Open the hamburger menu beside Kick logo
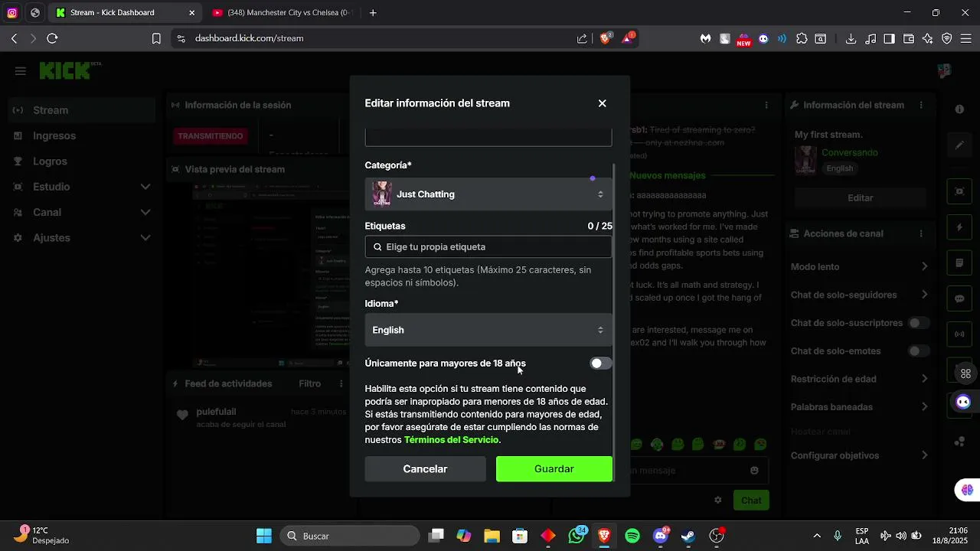 tap(21, 71)
